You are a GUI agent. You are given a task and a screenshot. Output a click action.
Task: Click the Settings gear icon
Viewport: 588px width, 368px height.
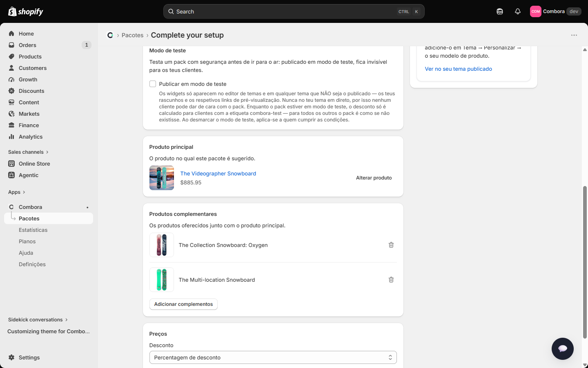click(x=11, y=357)
